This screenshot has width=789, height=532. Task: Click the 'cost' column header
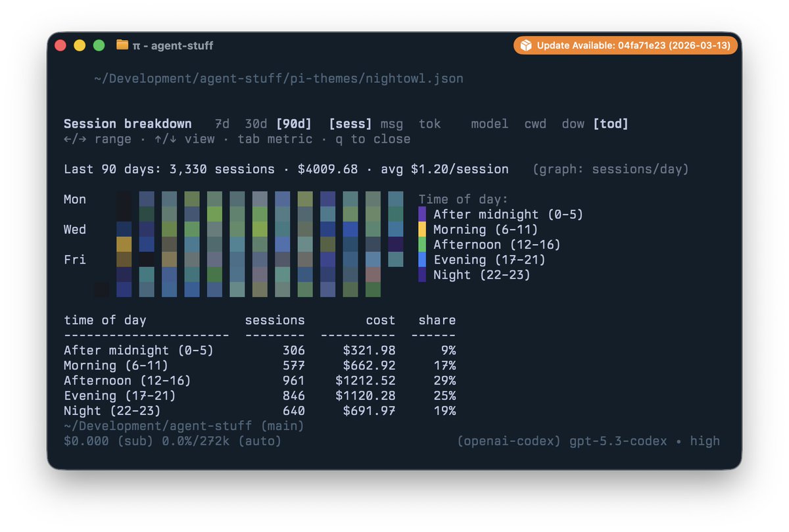click(x=381, y=320)
